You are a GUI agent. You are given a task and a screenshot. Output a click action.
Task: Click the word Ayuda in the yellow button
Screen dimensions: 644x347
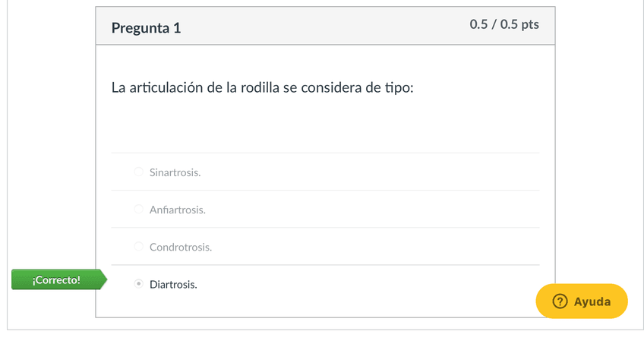tap(592, 301)
